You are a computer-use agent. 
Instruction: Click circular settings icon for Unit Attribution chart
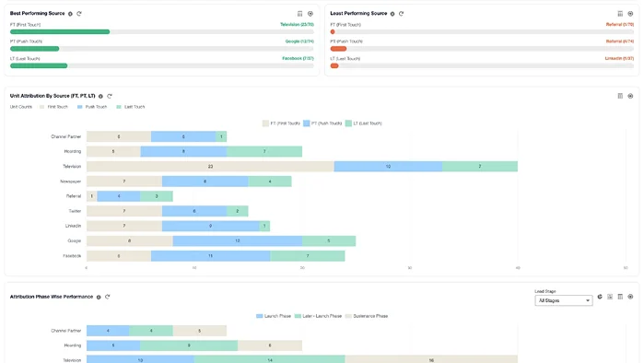pos(630,96)
